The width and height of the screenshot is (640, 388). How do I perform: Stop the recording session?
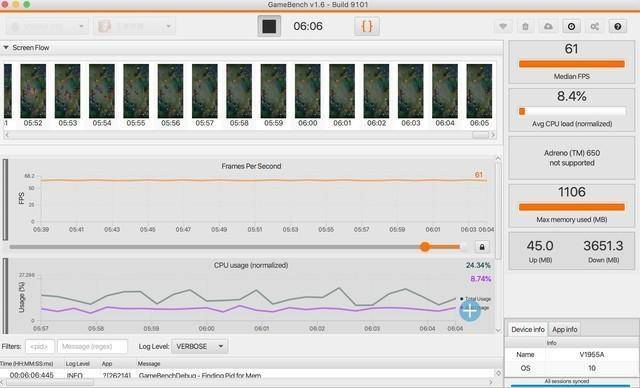[269, 27]
